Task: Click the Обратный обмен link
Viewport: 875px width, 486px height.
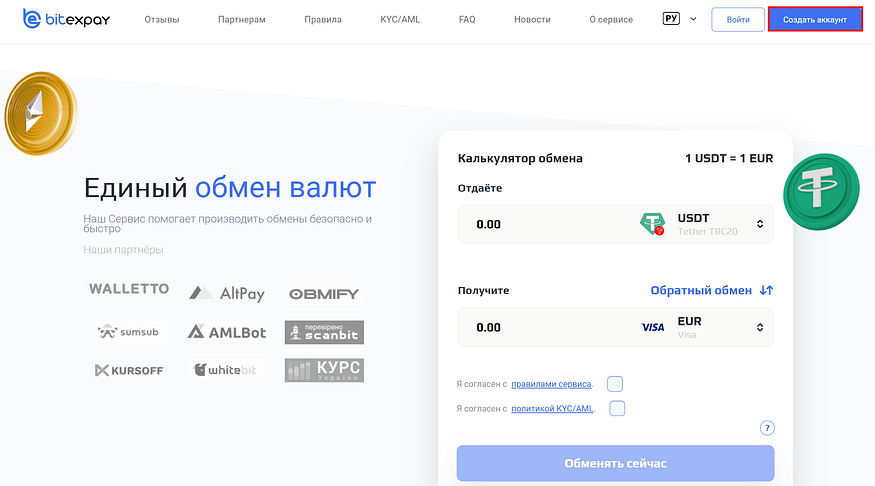Action: pos(701,291)
